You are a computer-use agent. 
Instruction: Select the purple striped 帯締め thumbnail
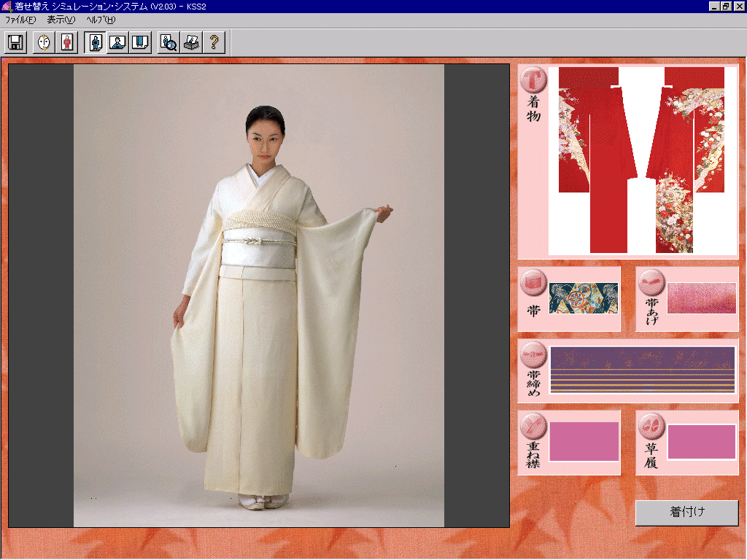click(643, 370)
